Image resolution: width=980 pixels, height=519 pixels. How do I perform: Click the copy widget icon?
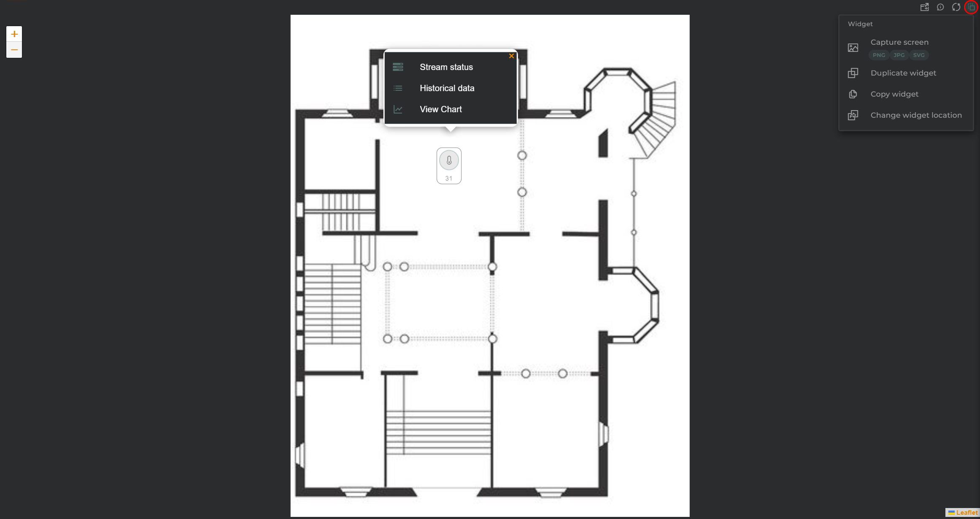pyautogui.click(x=853, y=94)
